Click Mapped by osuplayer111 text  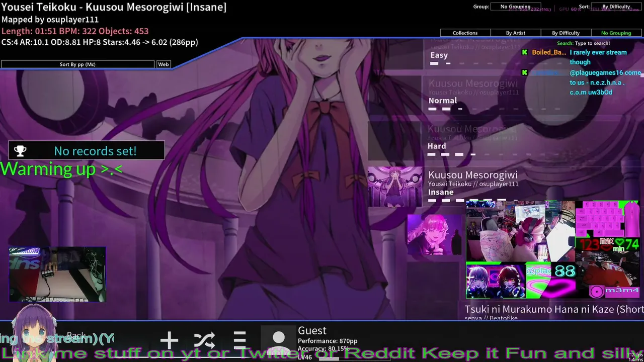[50, 19]
